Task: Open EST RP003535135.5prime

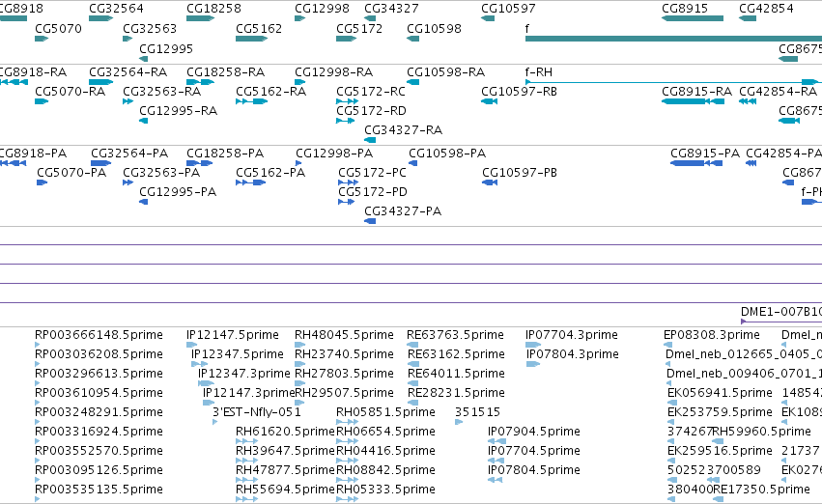Action: click(x=99, y=490)
